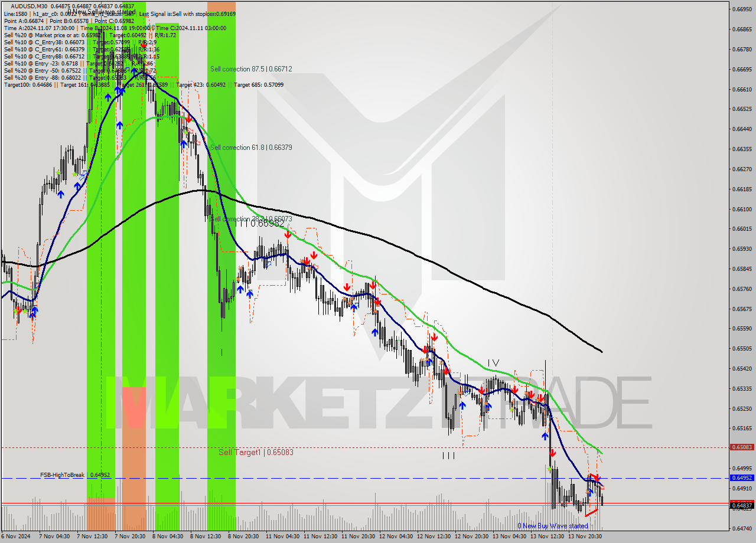Viewport: 756px width, 543px height.
Task: Click '13 Nov 12:30' on time axis
Action: click(x=548, y=537)
